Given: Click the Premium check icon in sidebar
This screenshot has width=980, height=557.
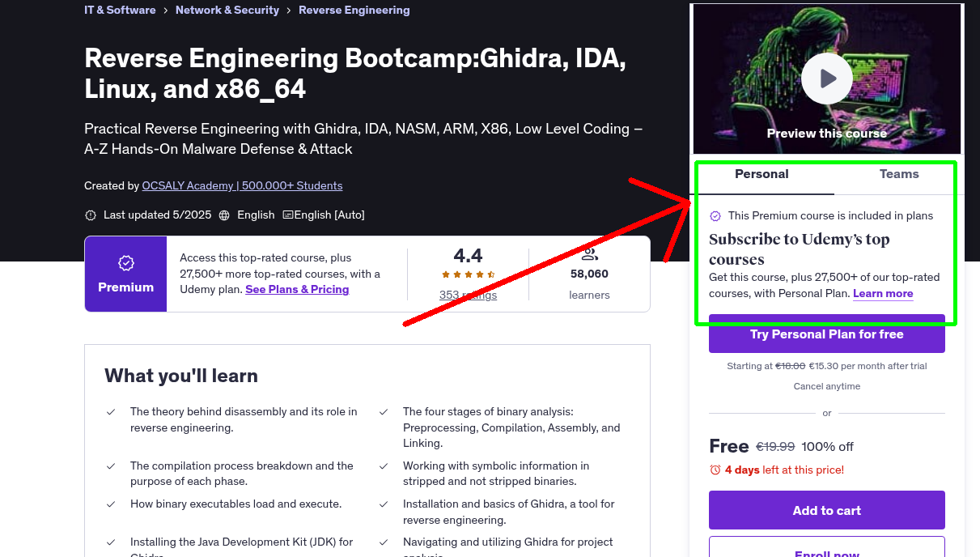Looking at the screenshot, I should coord(715,216).
